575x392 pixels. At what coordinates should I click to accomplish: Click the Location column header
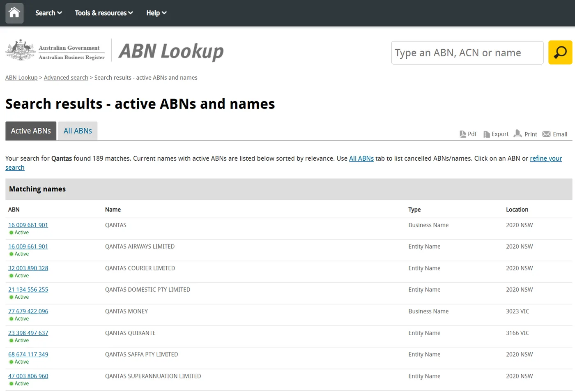[x=517, y=210]
